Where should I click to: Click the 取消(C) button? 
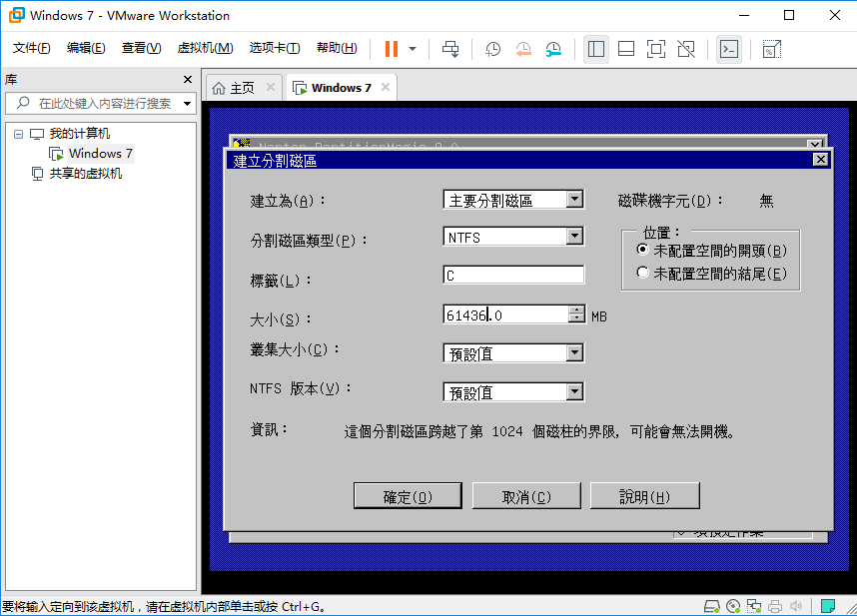click(x=526, y=496)
